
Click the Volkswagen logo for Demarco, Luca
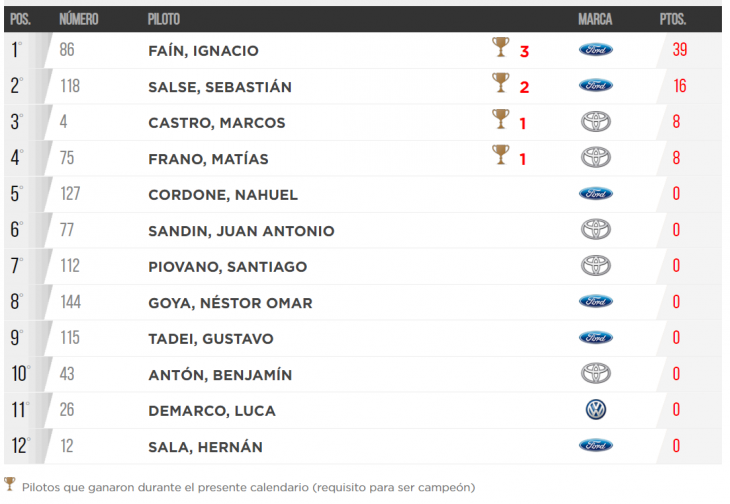(596, 410)
